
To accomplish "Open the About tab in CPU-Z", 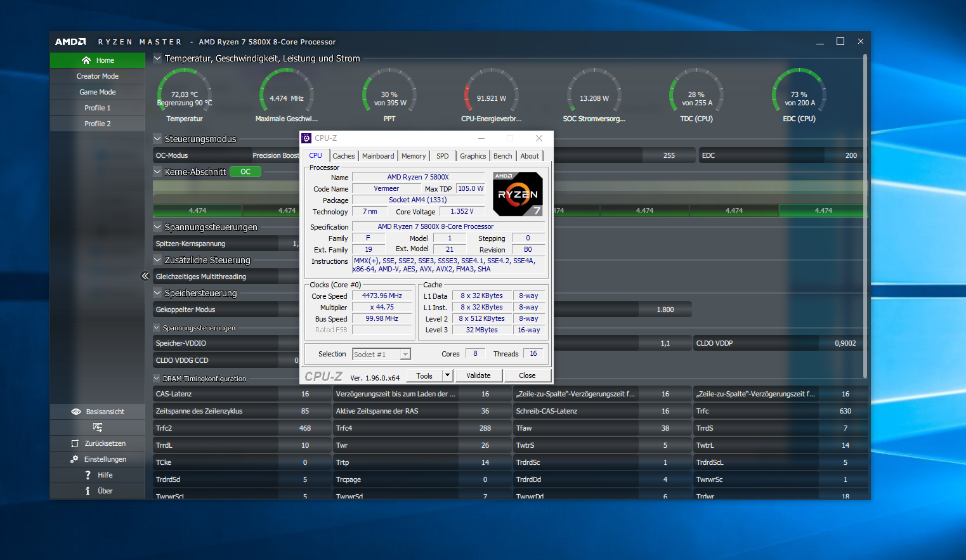I will point(530,156).
